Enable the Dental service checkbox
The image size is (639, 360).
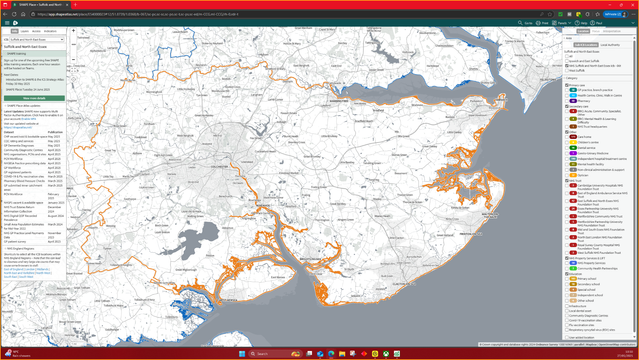(x=566, y=148)
